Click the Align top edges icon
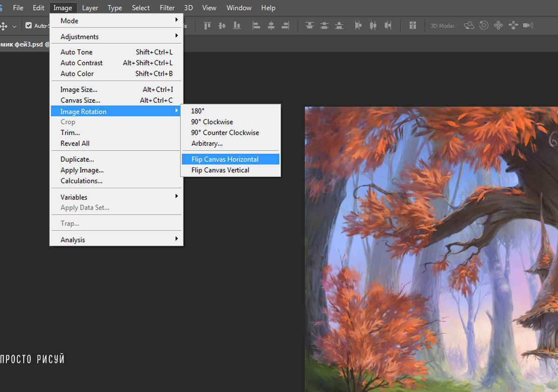Screen dimensions: 558x392 click(207, 26)
